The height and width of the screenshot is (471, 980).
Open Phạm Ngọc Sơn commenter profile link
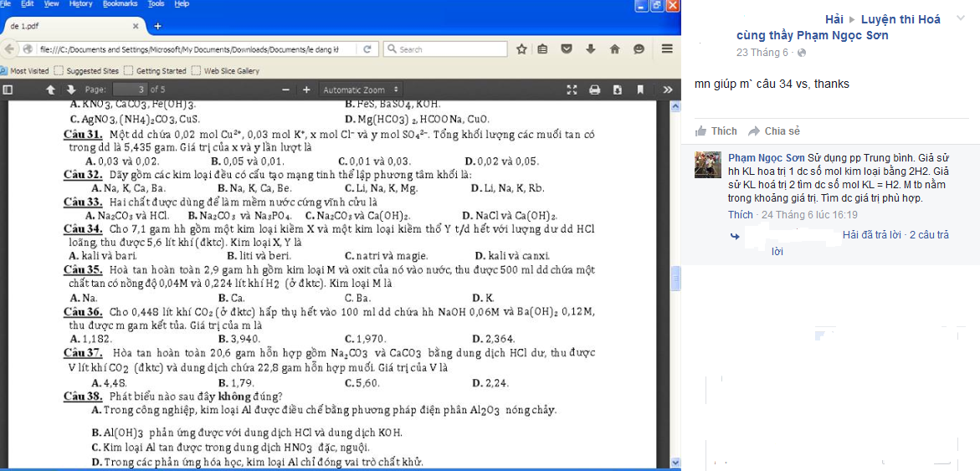coord(767,156)
